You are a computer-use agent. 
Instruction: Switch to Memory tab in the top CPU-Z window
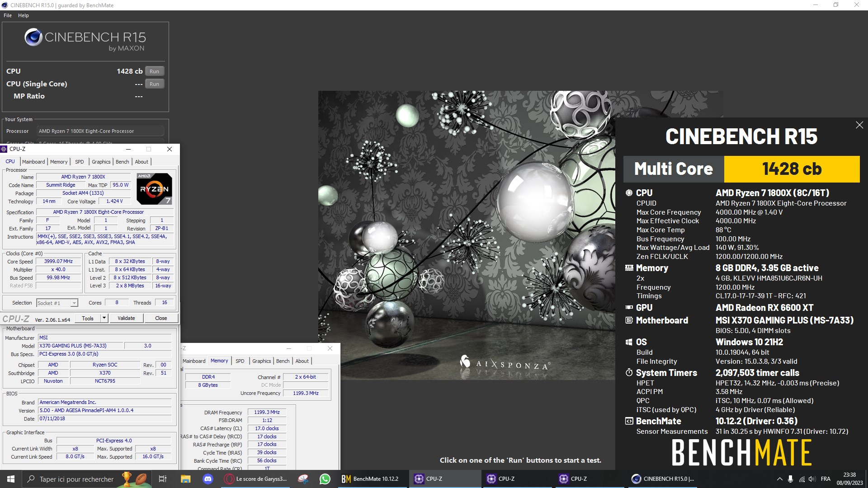pyautogui.click(x=59, y=162)
